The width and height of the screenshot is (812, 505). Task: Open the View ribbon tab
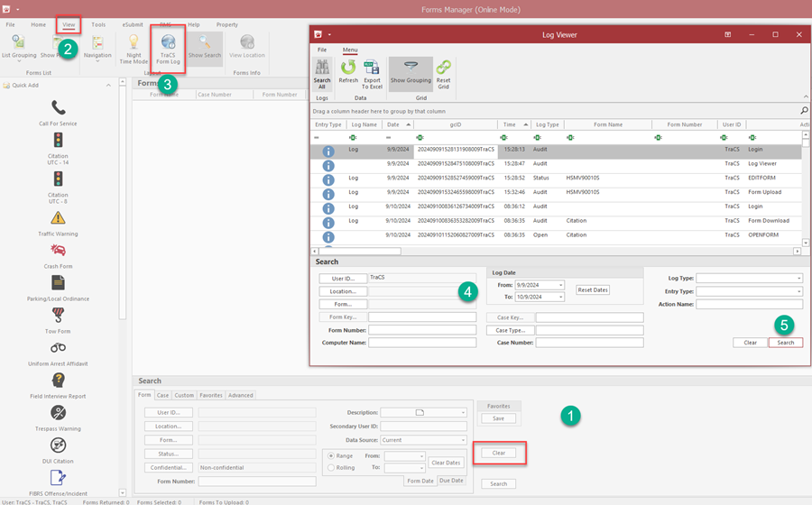point(69,24)
